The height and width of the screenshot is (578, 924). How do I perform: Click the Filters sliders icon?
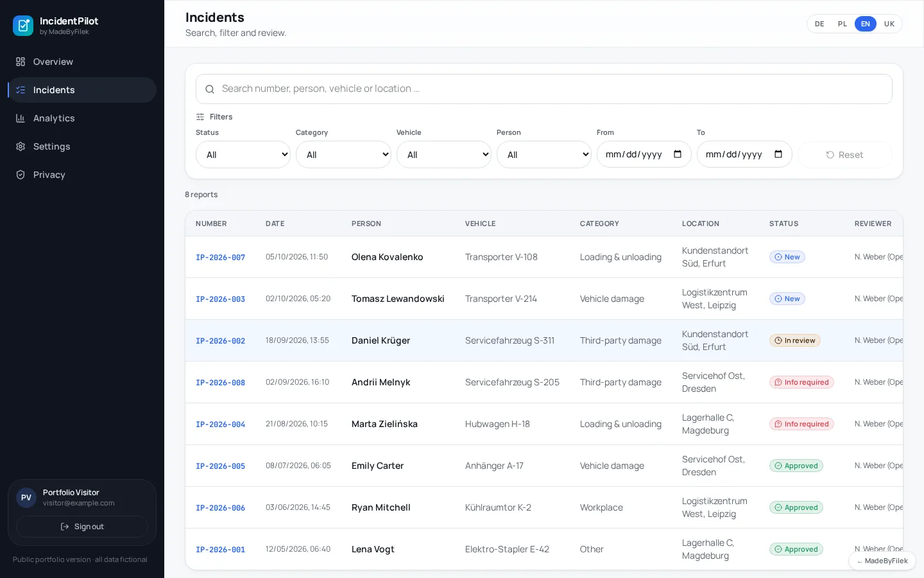click(x=200, y=117)
